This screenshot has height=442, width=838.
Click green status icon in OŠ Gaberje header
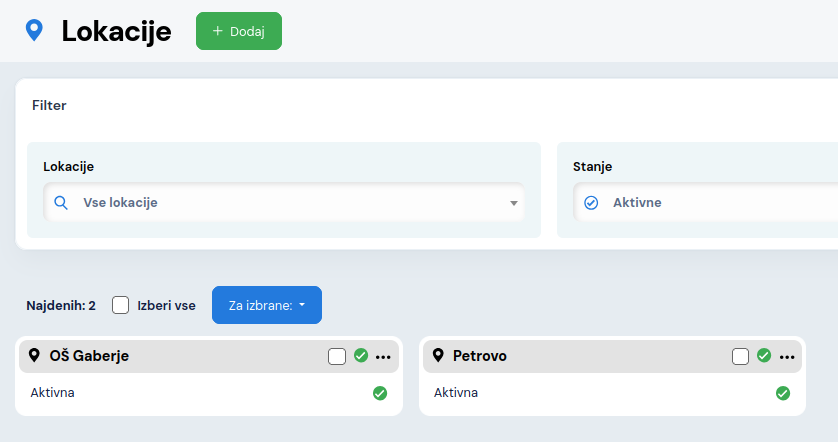tap(361, 356)
